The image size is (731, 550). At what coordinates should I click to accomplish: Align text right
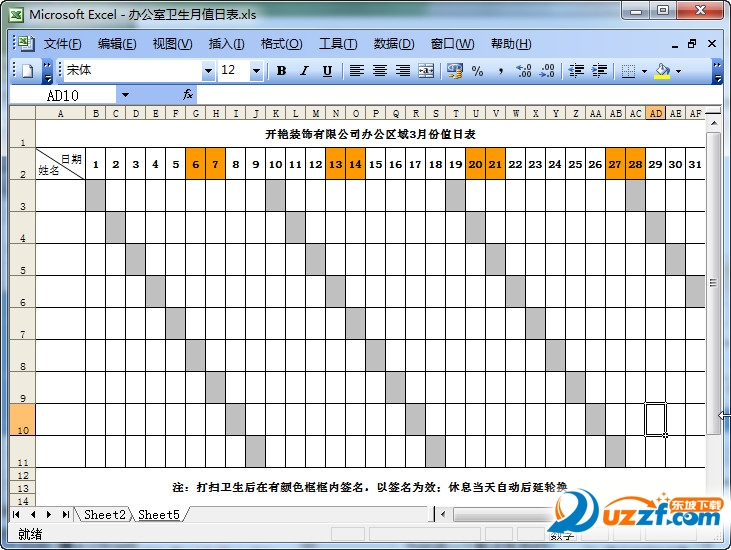403,71
